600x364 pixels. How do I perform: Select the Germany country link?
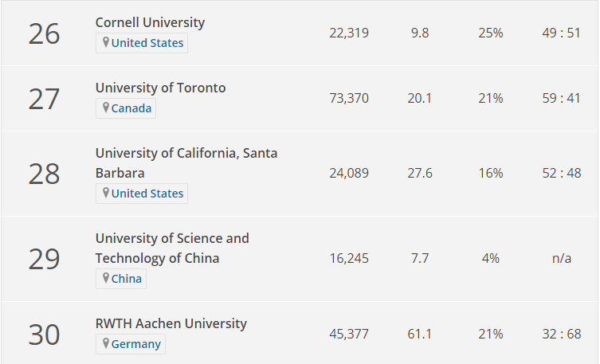(135, 344)
